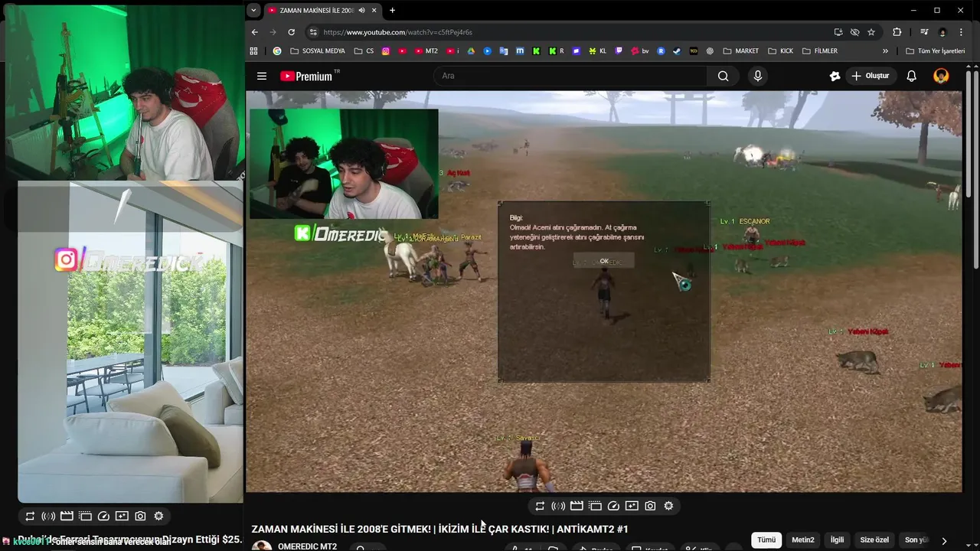Open gear settings icon under YouTube video
This screenshot has width=980, height=551.
tap(668, 506)
